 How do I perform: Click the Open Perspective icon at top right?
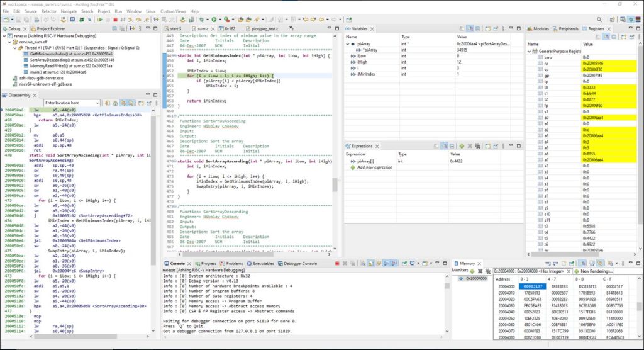612,20
